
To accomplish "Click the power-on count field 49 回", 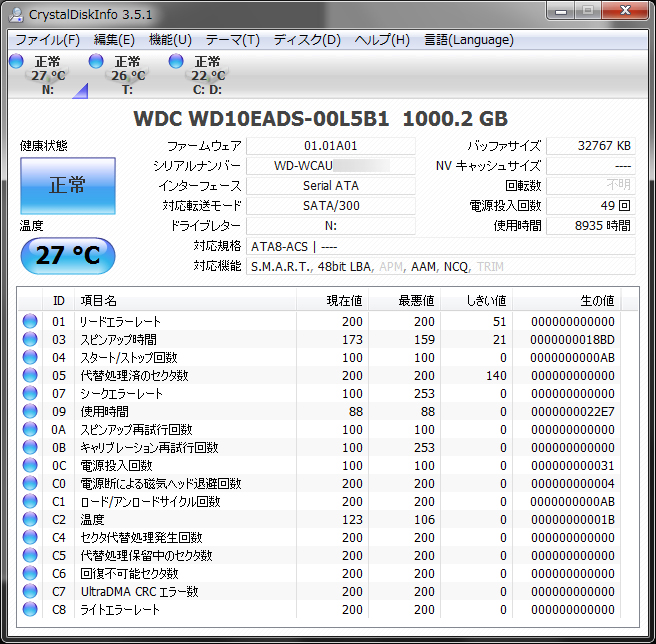I will point(591,206).
